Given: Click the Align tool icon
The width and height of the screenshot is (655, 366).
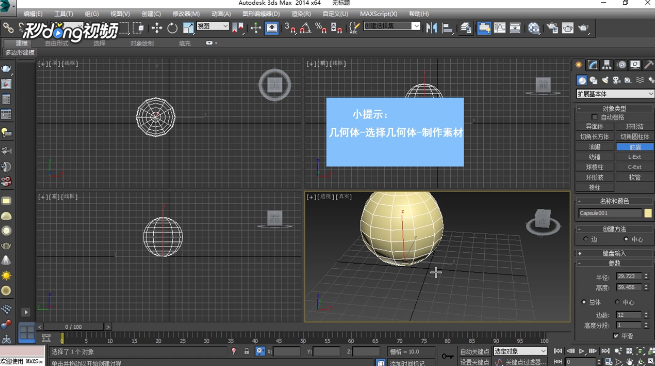Looking at the screenshot, I should 447,28.
